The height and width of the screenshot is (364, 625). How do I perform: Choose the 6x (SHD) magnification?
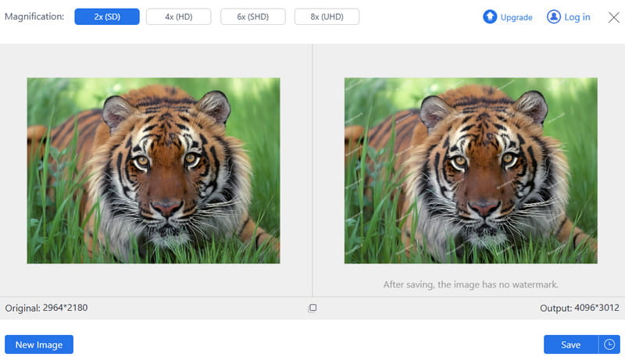pyautogui.click(x=252, y=16)
